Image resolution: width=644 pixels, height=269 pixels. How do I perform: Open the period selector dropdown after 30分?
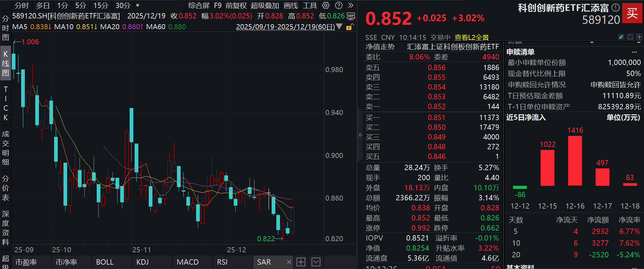click(x=138, y=5)
